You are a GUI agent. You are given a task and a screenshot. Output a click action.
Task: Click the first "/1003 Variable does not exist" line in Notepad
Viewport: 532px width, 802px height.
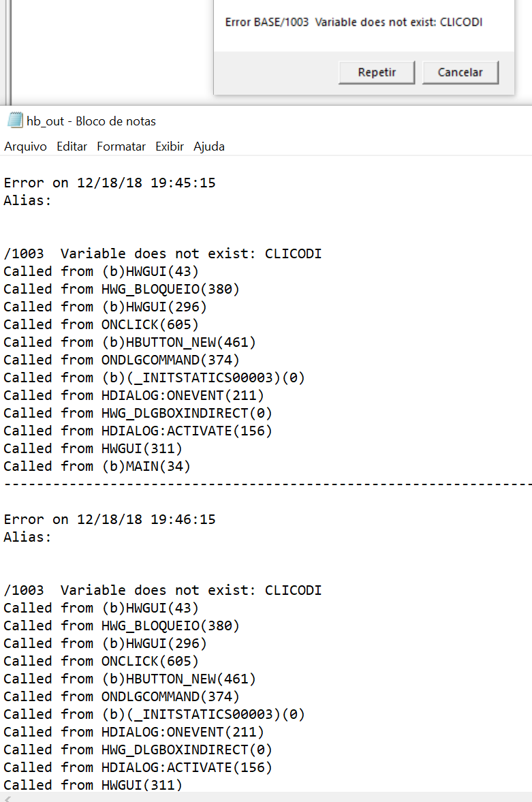point(162,253)
